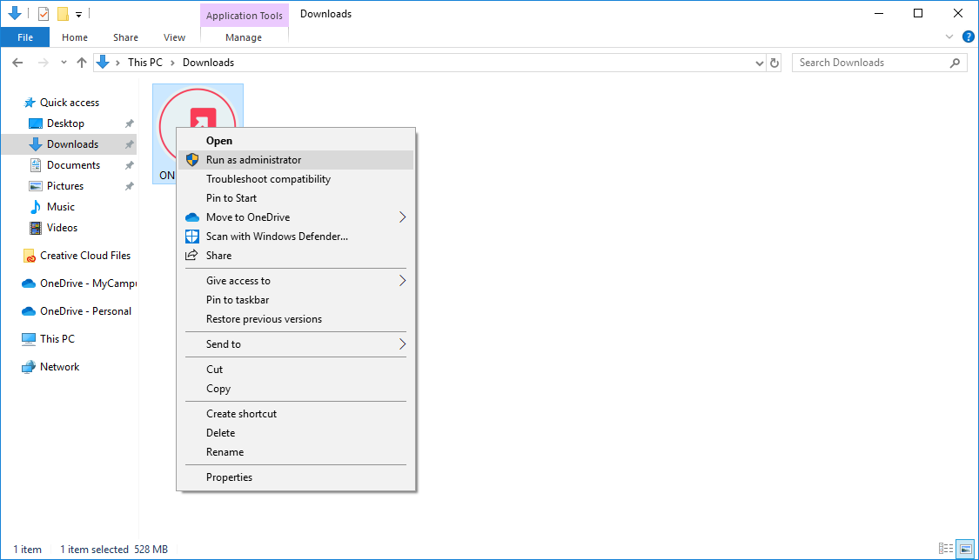
Task: Click Downloads in the address breadcrumb
Action: click(x=208, y=63)
